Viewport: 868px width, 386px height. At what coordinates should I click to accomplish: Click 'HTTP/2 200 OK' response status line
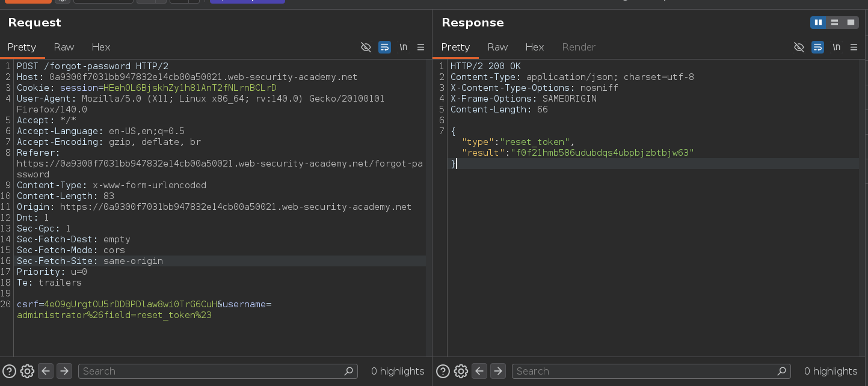click(485, 66)
